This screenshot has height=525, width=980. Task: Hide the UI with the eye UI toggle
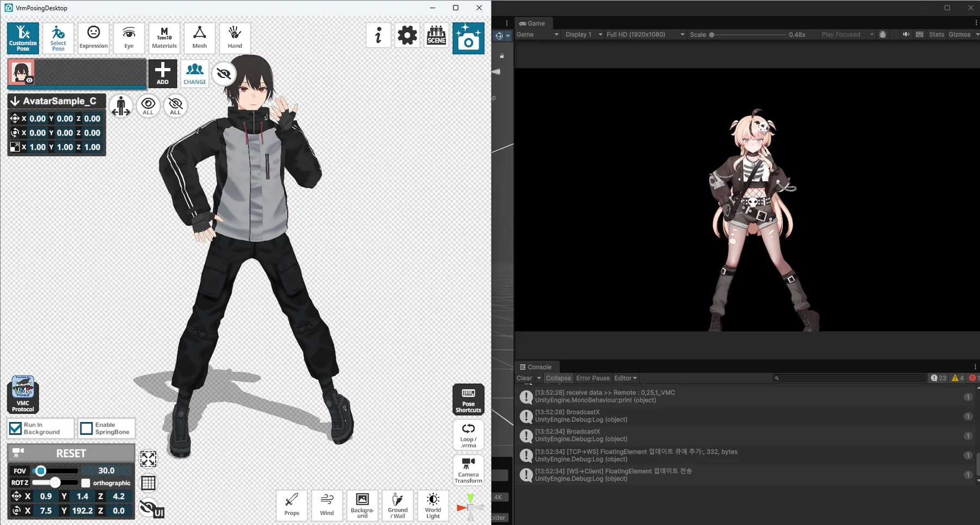151,509
